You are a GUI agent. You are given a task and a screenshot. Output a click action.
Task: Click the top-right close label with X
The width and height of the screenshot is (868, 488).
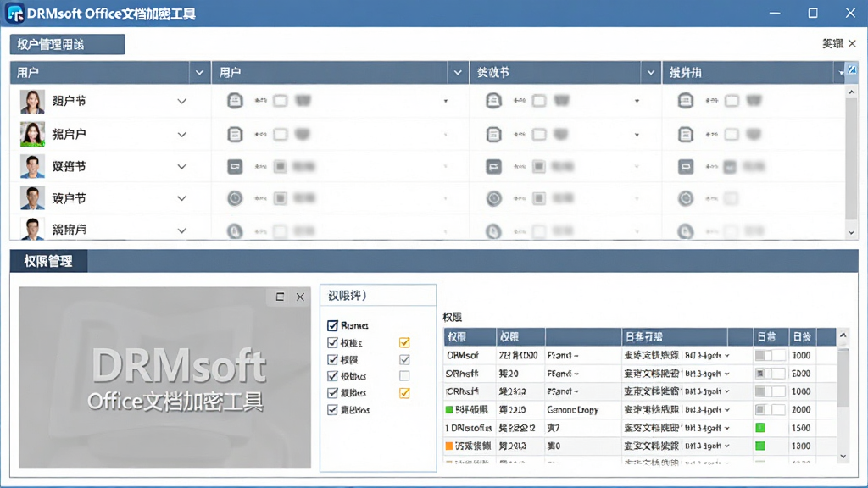click(x=838, y=44)
